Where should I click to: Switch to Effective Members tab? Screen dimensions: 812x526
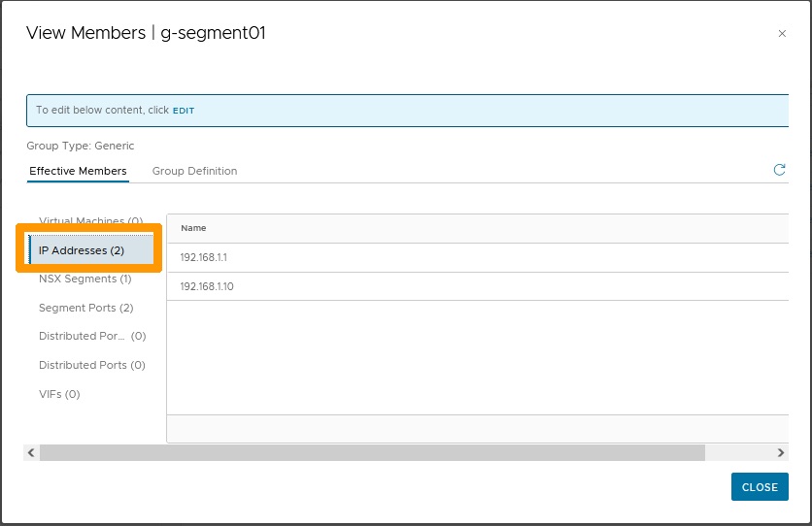[78, 171]
